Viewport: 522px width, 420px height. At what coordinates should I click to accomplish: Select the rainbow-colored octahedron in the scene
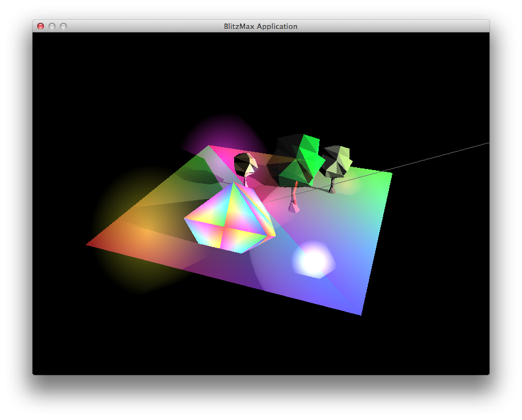230,218
